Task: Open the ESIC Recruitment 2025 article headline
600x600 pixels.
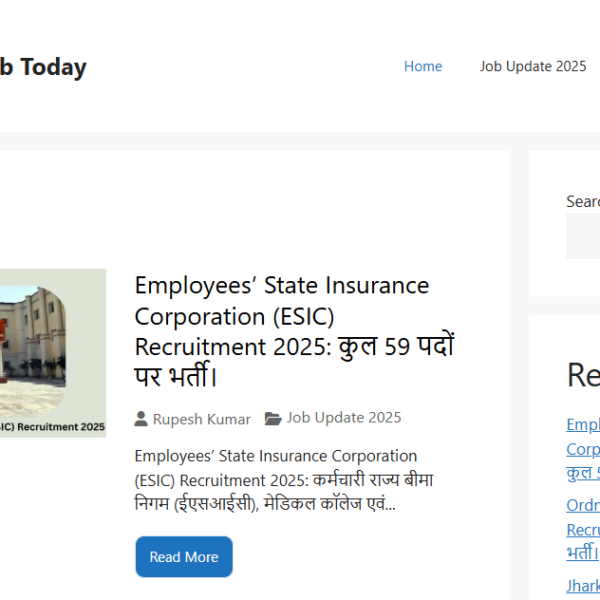Action: 294,331
